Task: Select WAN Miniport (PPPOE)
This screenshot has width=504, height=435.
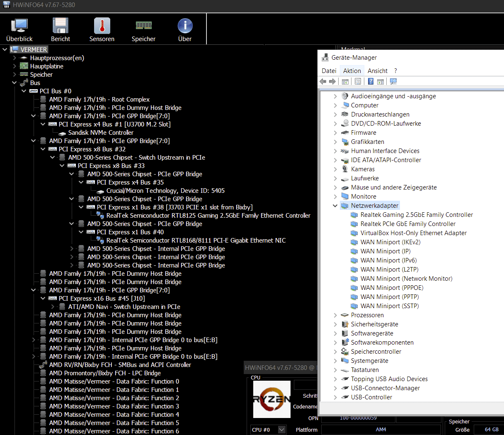Action: 392,288
